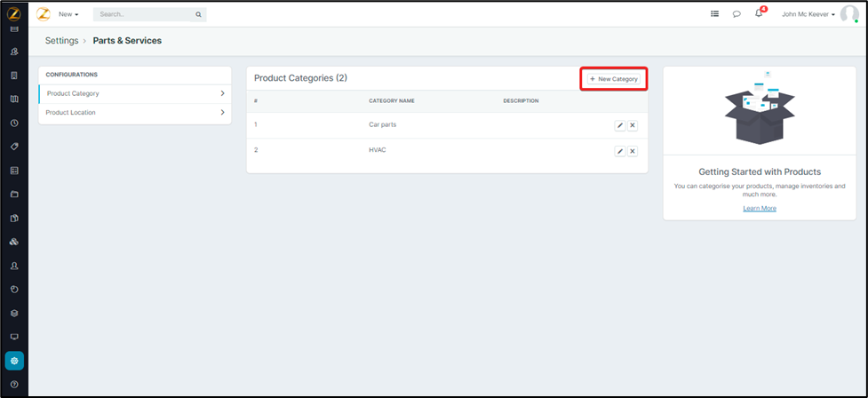The width and height of the screenshot is (868, 398).
Task: Click into the Search field
Action: pyautogui.click(x=145, y=14)
